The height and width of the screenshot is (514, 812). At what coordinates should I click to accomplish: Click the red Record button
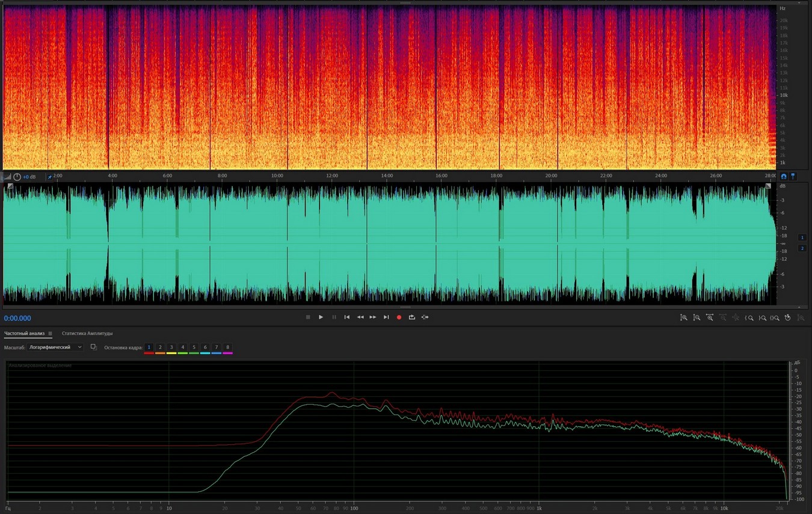tap(399, 317)
